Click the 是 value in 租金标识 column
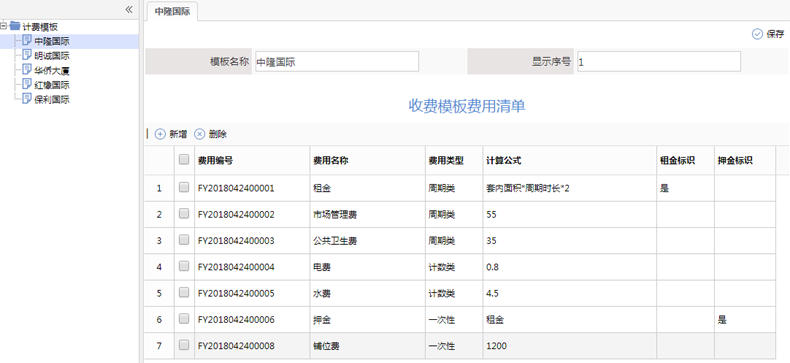The image size is (790, 363). click(x=664, y=189)
